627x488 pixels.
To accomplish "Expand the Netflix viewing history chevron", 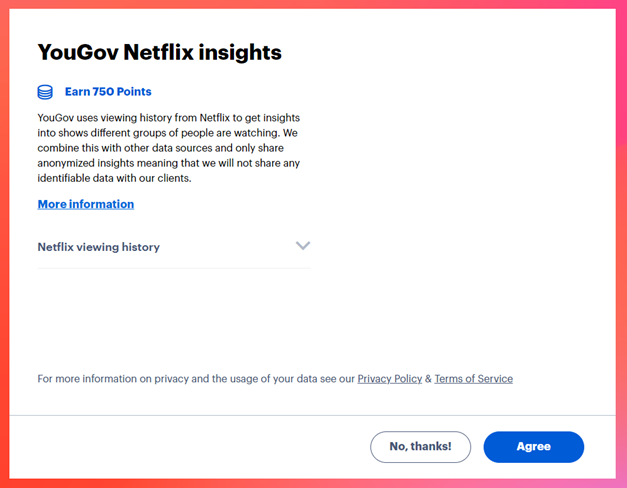I will coord(303,246).
